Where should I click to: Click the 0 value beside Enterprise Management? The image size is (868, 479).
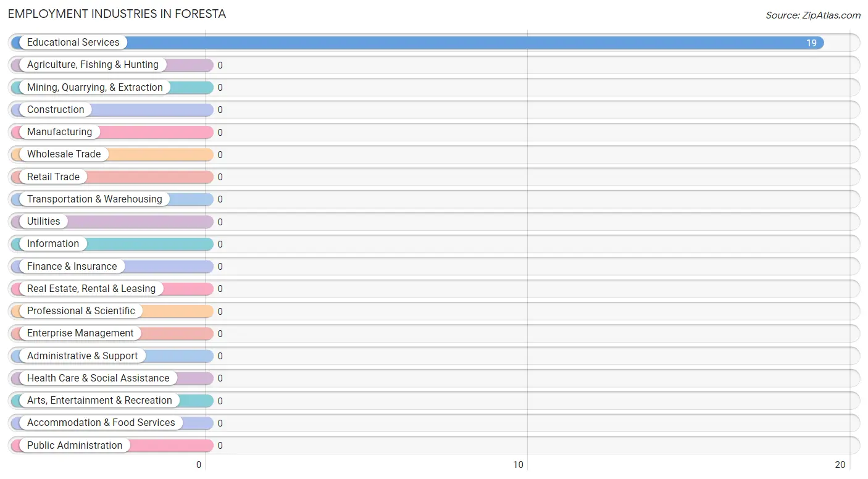click(x=220, y=334)
